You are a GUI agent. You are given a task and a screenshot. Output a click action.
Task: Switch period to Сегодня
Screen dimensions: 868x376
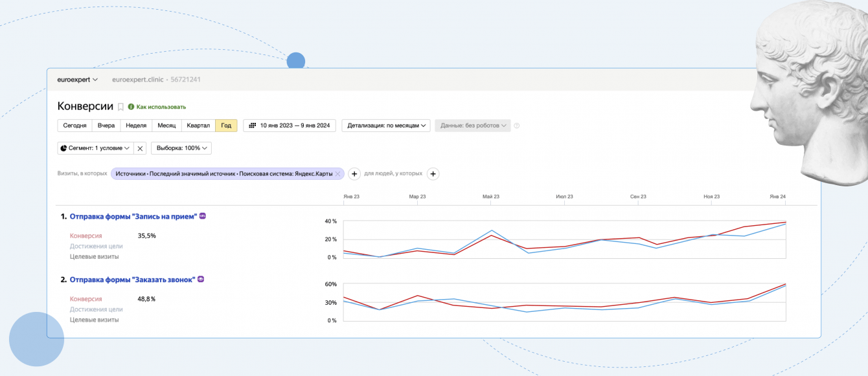pos(74,126)
